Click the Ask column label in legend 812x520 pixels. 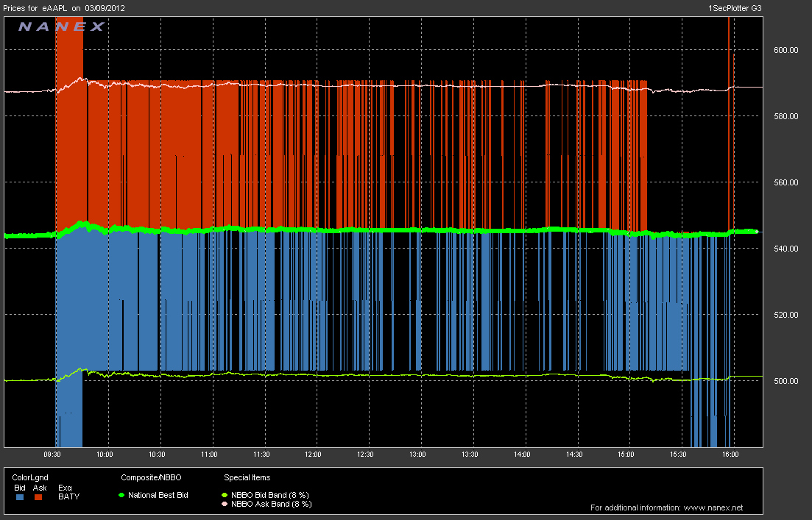click(x=40, y=488)
